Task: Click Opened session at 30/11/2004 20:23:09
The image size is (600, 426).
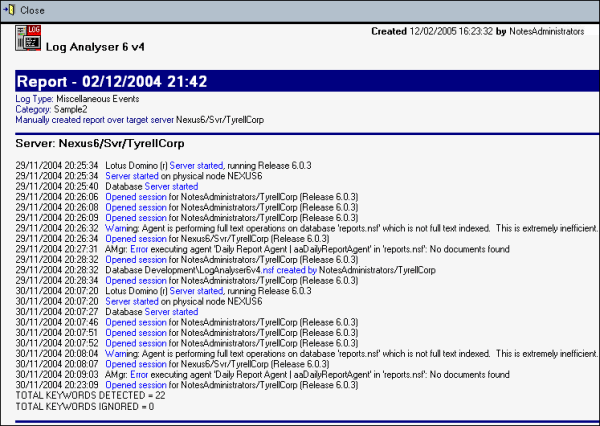Action: 136,385
